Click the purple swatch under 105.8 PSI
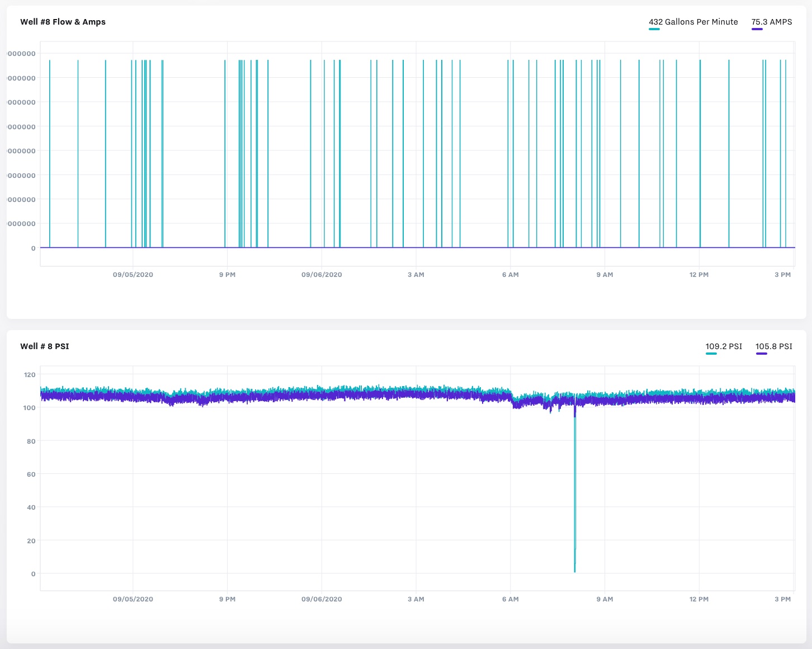 coord(761,354)
